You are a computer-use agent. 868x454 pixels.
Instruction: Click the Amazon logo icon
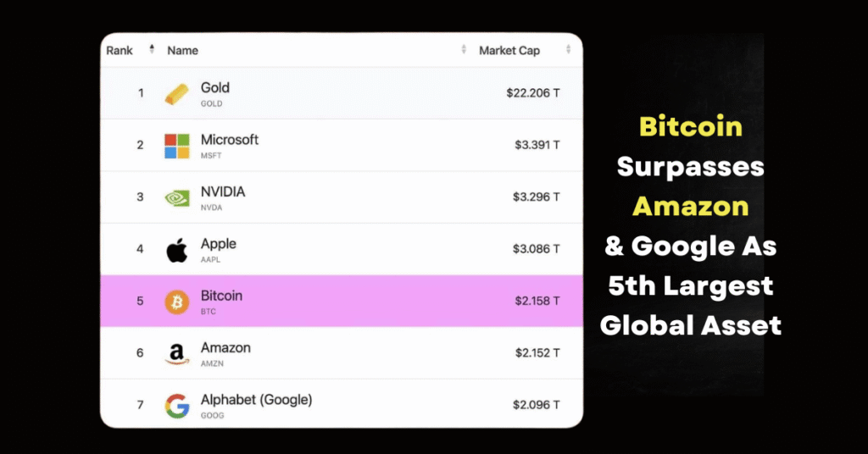pyautogui.click(x=177, y=354)
